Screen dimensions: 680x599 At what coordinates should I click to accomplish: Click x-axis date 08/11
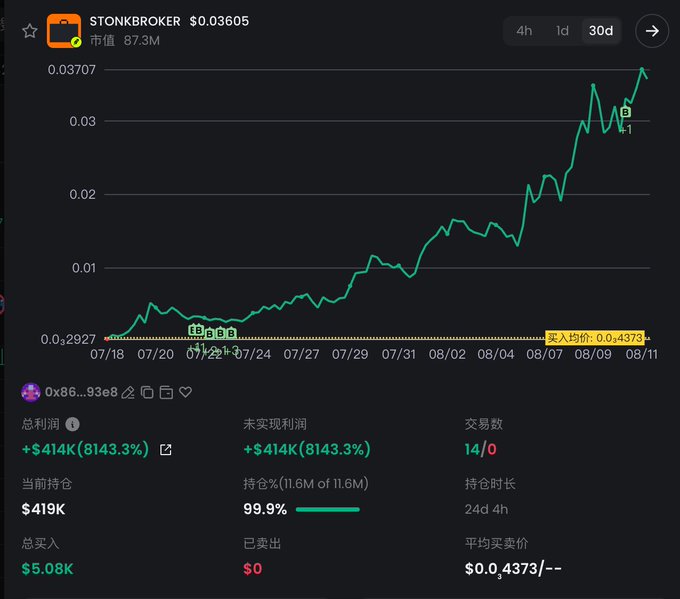[641, 354]
